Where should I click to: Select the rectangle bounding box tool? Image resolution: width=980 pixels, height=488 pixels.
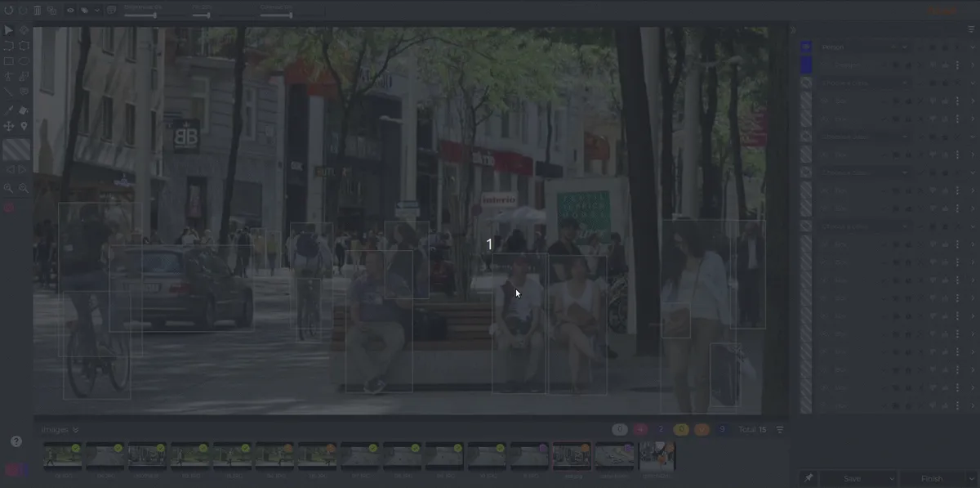[x=9, y=61]
